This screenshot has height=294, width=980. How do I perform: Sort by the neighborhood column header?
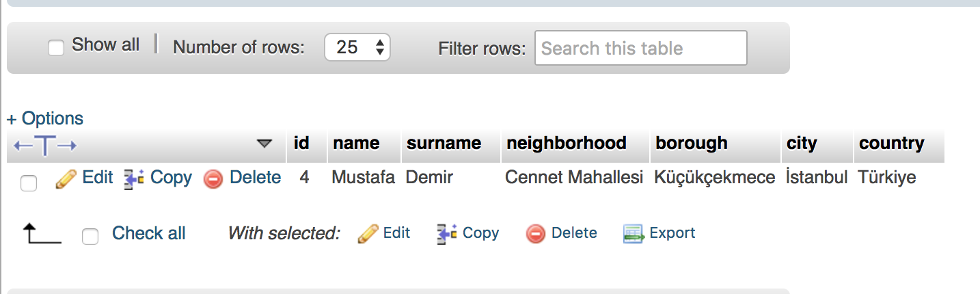[x=567, y=143]
